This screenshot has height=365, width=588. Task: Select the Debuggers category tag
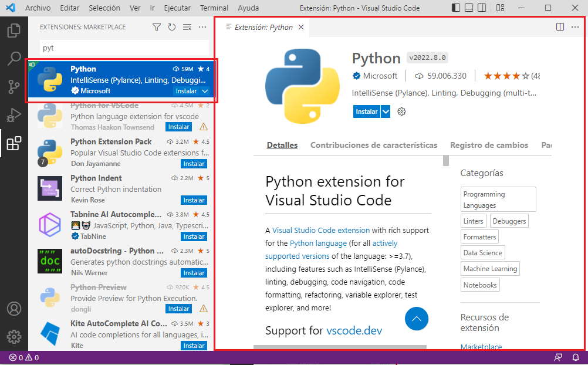(509, 221)
